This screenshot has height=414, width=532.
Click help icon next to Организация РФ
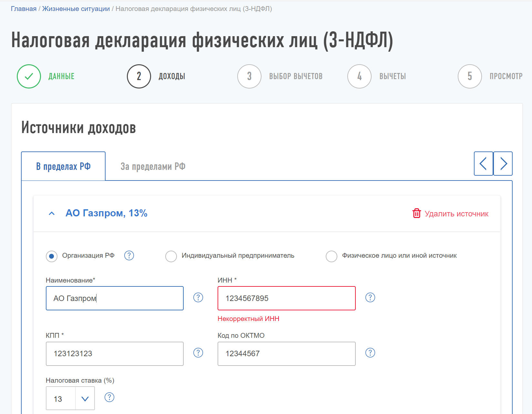(x=129, y=255)
